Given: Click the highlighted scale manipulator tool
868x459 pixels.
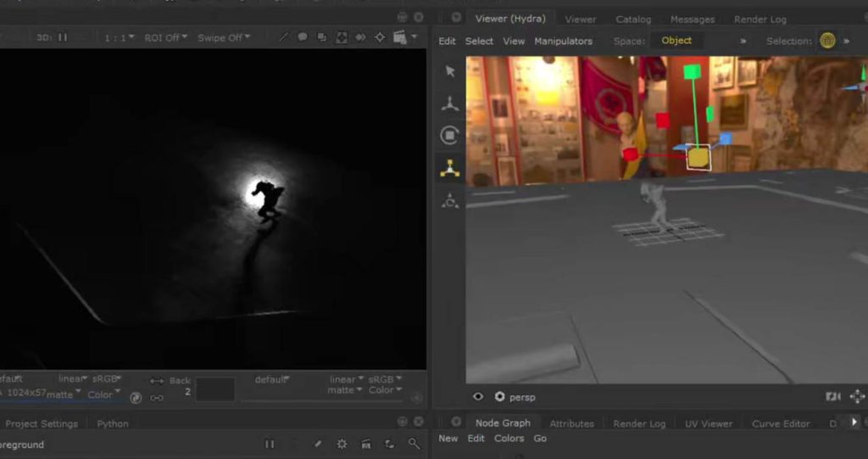Looking at the screenshot, I should tap(450, 168).
